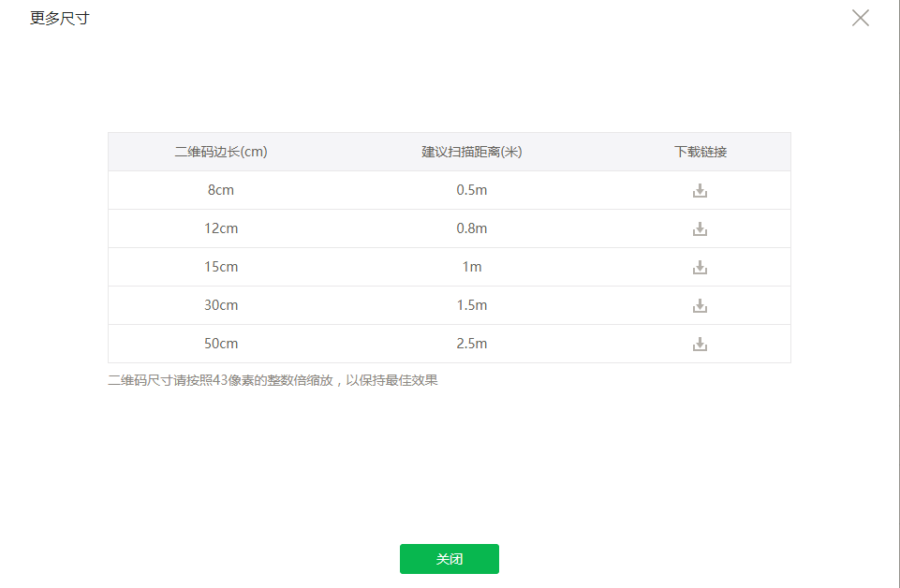This screenshot has height=588, width=900.
Task: Download the 12cm QR code
Action: pyautogui.click(x=700, y=228)
